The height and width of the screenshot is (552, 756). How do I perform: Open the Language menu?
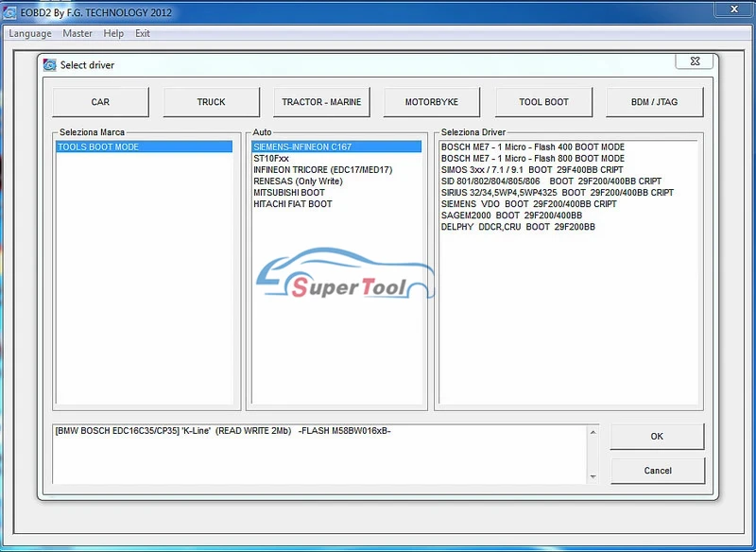(30, 33)
